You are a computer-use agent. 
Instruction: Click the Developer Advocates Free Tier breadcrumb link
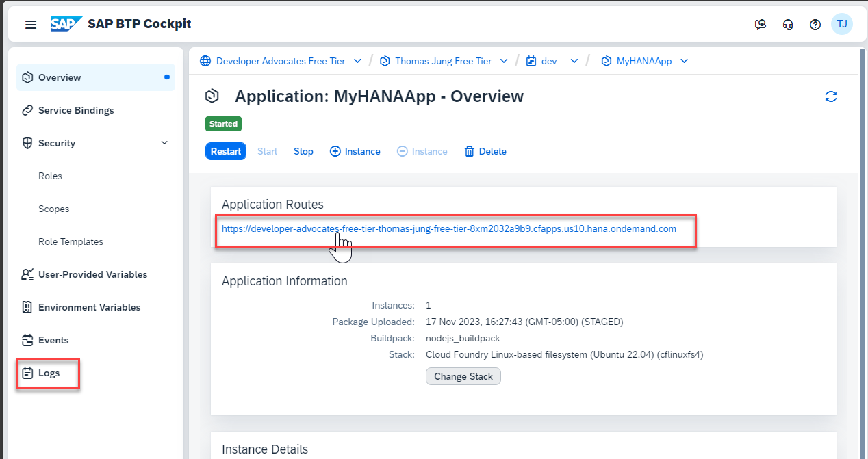coord(281,61)
